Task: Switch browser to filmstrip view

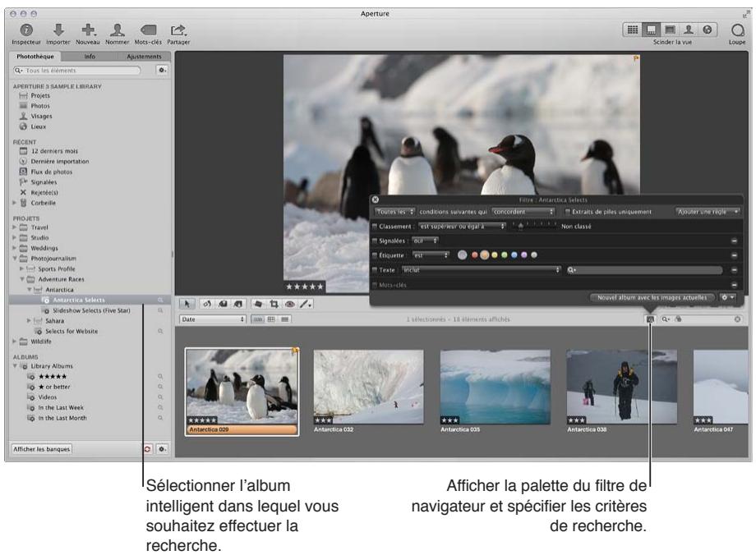Action: pyautogui.click(x=258, y=319)
